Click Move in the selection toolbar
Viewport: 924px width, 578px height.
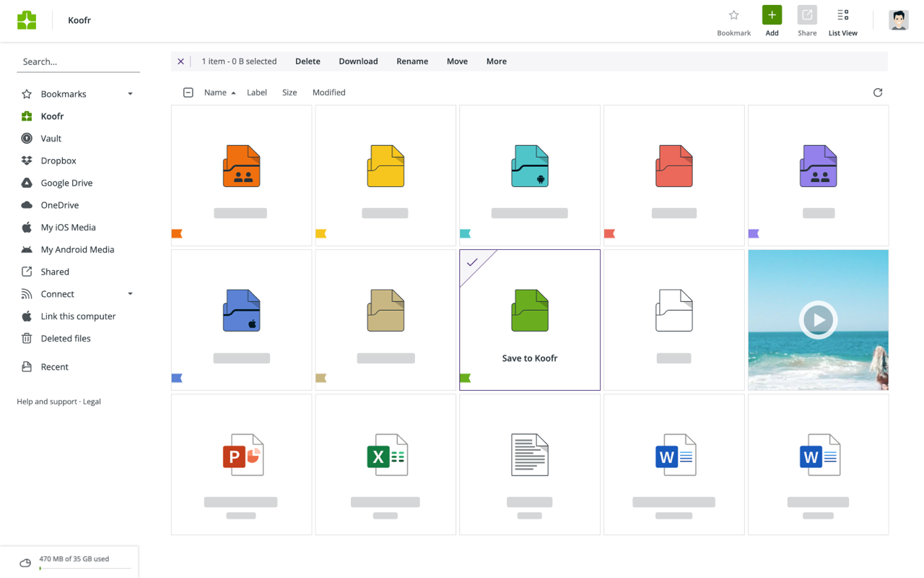pos(457,61)
